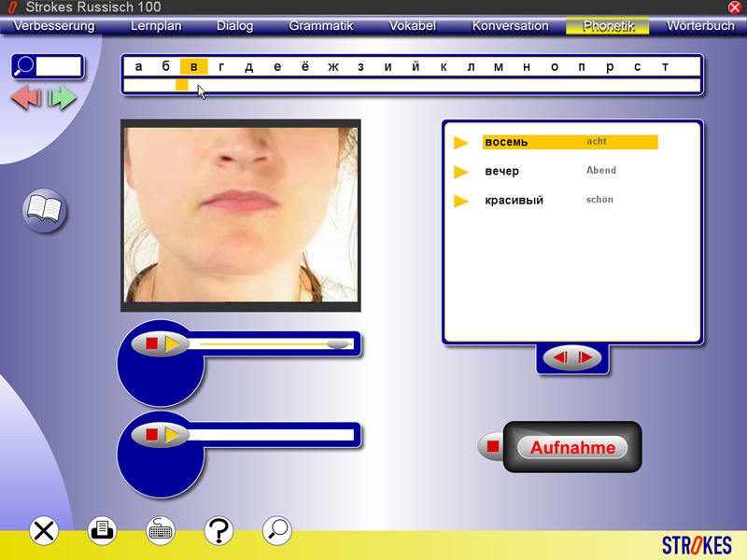
Task: Start recording with Aufnahme button
Action: (x=572, y=447)
